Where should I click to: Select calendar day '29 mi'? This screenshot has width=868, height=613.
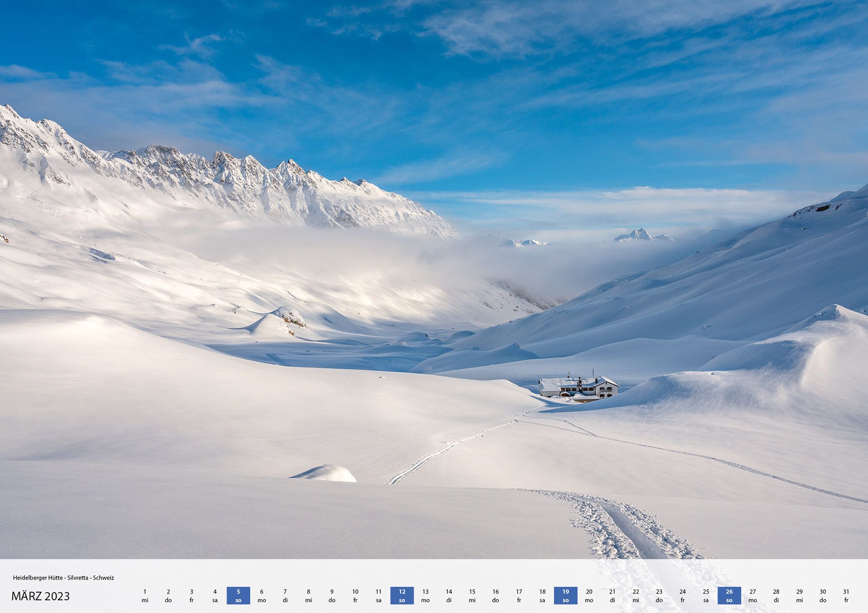pyautogui.click(x=800, y=596)
